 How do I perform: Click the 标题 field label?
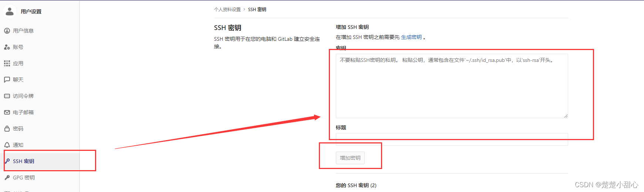341,128
